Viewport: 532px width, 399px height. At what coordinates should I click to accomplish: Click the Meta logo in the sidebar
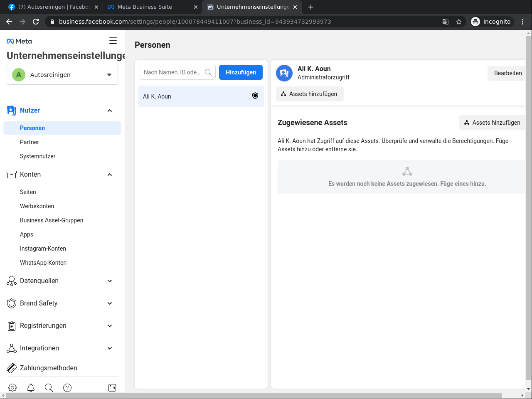[19, 41]
